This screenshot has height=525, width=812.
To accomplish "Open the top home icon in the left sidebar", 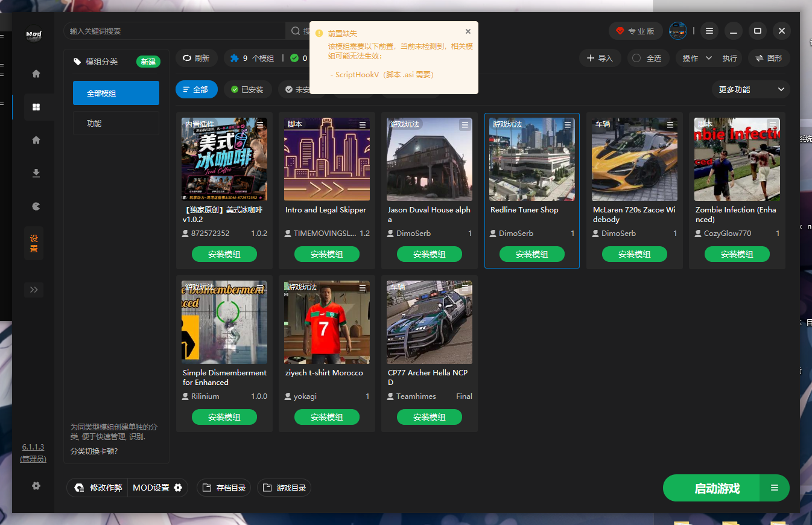I will tap(36, 74).
